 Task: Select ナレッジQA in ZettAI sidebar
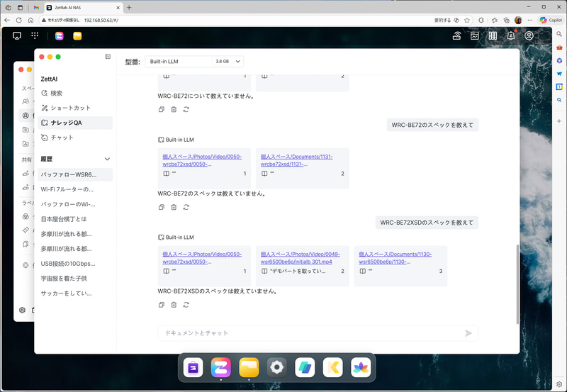[75, 123]
